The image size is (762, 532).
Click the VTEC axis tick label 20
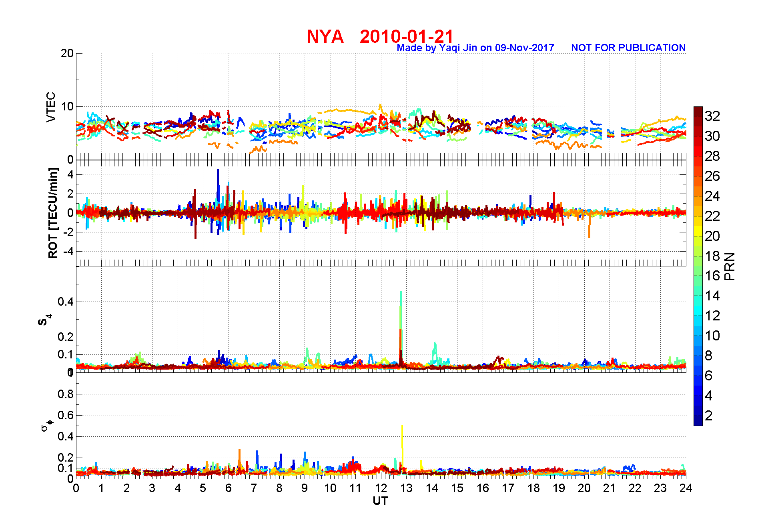[x=67, y=53]
